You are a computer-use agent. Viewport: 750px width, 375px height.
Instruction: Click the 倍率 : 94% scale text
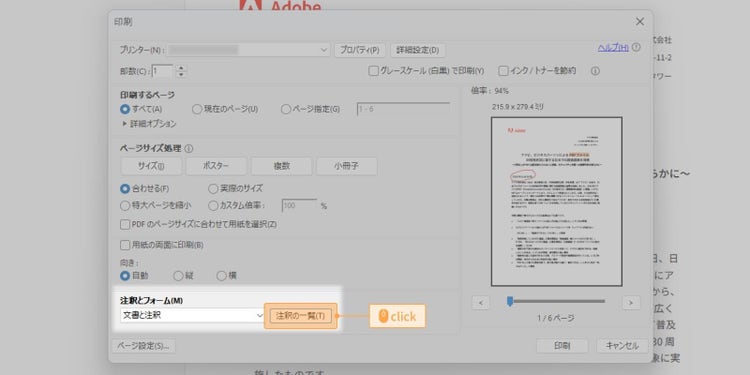490,90
